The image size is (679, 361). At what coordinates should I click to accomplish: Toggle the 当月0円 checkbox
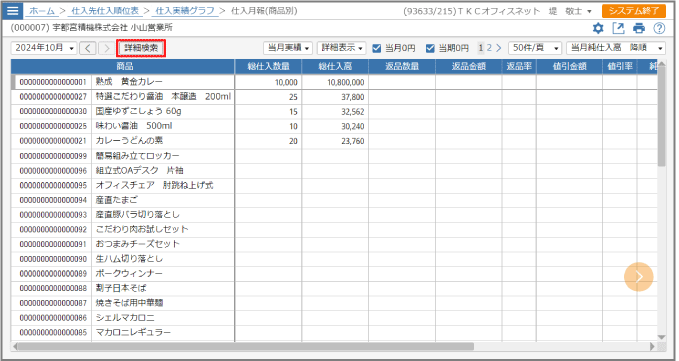377,48
